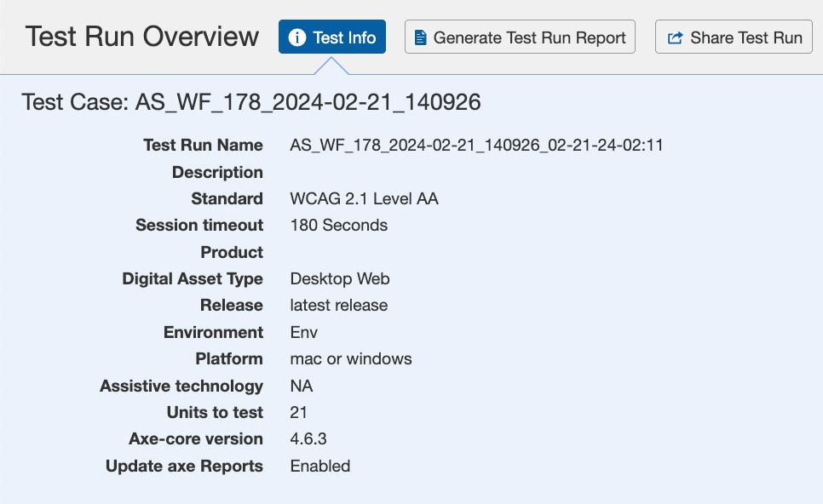This screenshot has height=504, width=823.
Task: Click the Axe-core version 4.6.3 value
Action: 308,439
